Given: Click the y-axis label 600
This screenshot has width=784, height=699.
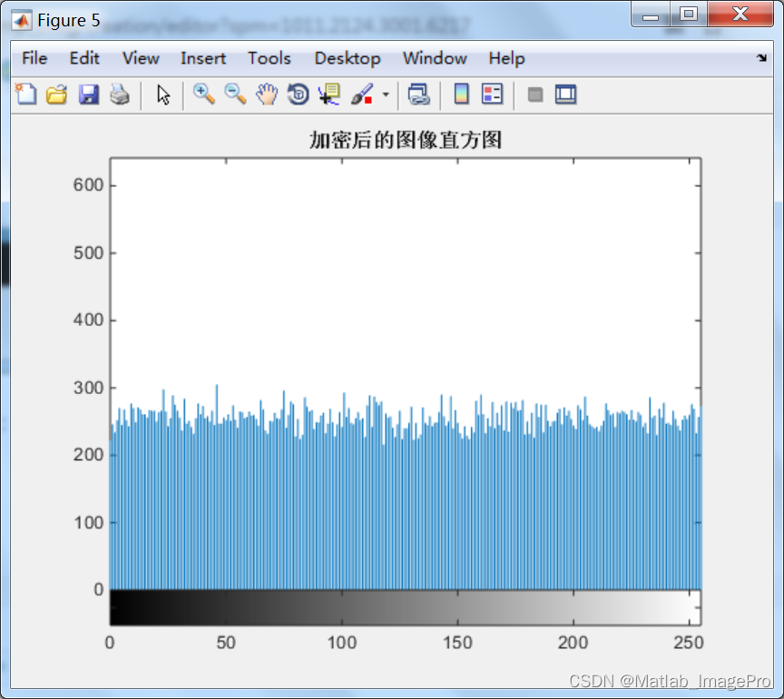Looking at the screenshot, I should (89, 185).
